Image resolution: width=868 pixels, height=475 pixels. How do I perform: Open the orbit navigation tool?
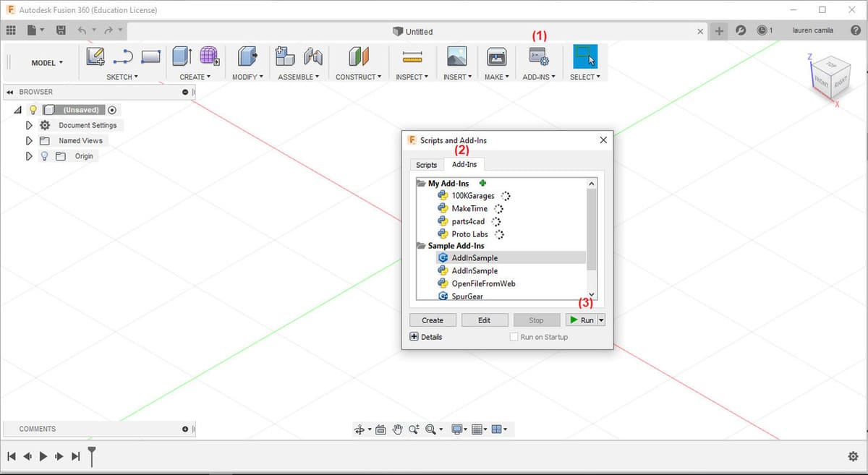[359, 429]
